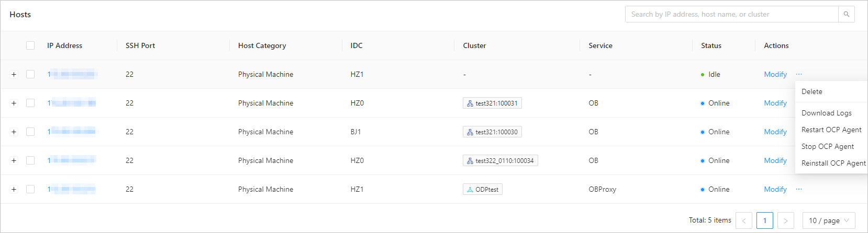Screen dimensions: 868x233
Task: Click the test321:100031 cluster tag
Action: click(492, 103)
